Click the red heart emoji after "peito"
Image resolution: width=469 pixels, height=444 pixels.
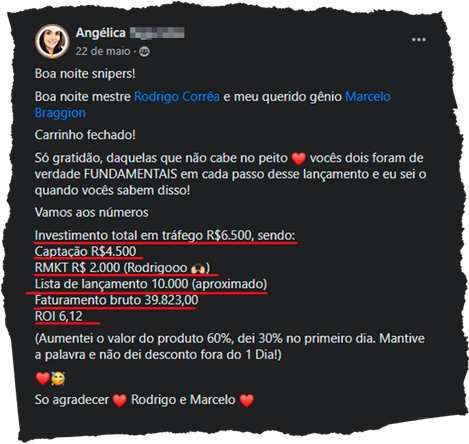pyautogui.click(x=298, y=158)
